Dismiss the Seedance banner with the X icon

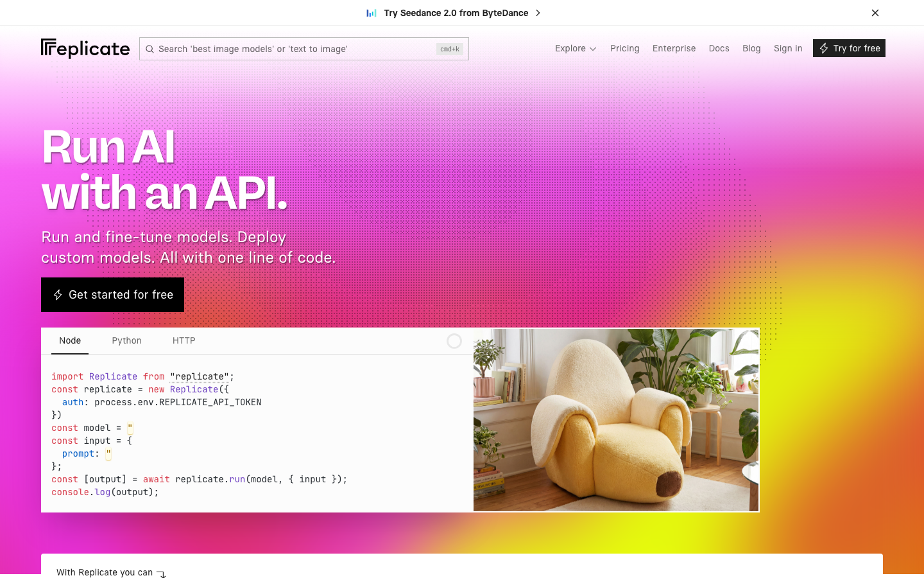875,12
